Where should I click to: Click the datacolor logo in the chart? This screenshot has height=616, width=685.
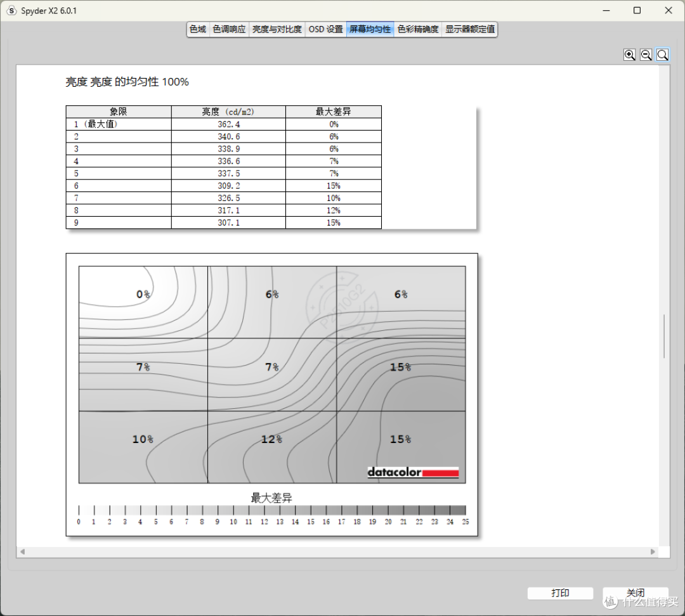[413, 472]
